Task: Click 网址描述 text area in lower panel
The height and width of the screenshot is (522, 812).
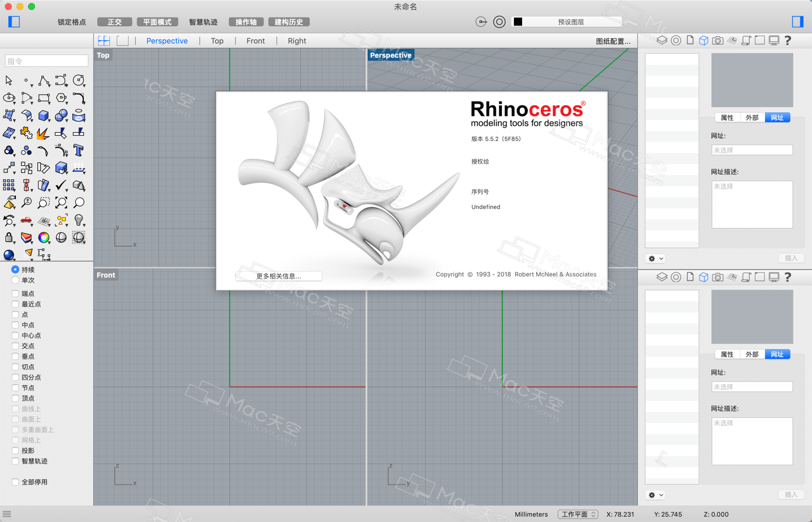Action: tap(752, 441)
